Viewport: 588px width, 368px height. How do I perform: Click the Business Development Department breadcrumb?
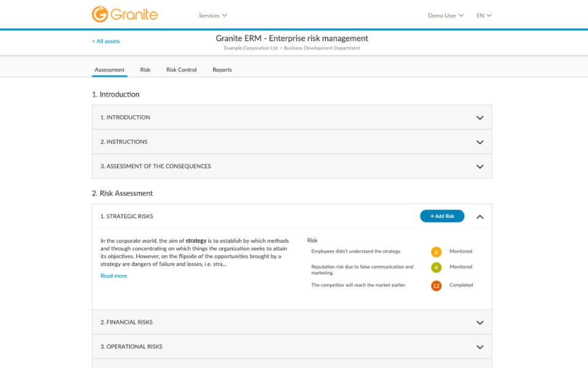pos(322,48)
